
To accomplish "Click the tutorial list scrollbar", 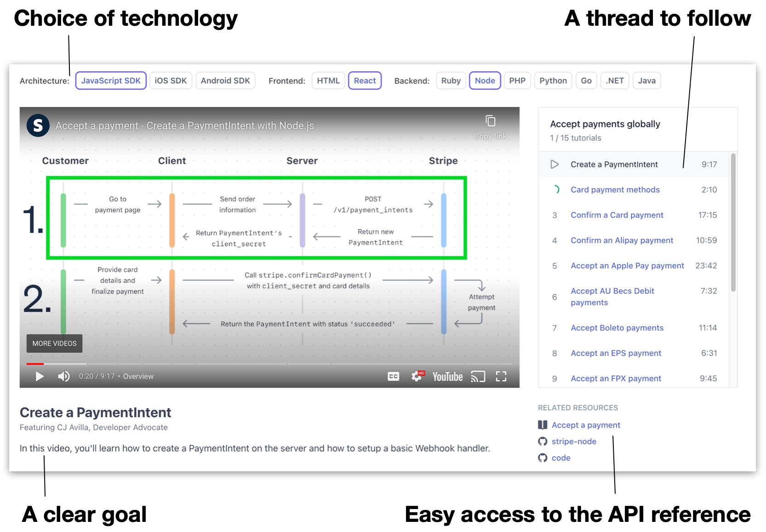I will pyautogui.click(x=734, y=221).
